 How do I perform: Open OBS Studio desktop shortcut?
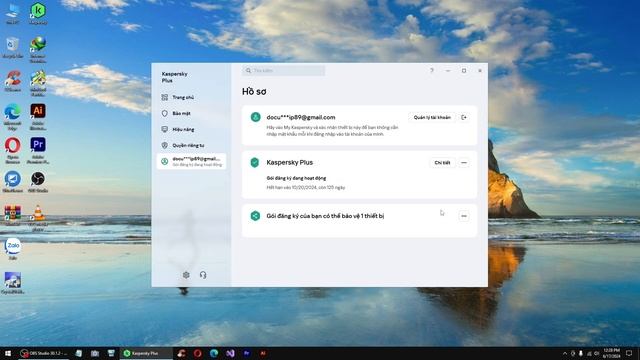click(x=38, y=182)
